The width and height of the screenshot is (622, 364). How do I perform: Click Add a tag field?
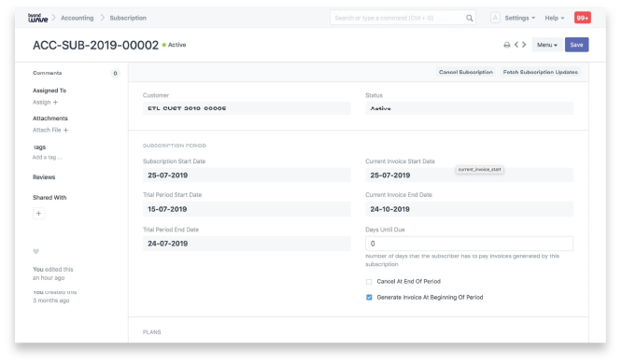pyautogui.click(x=48, y=158)
